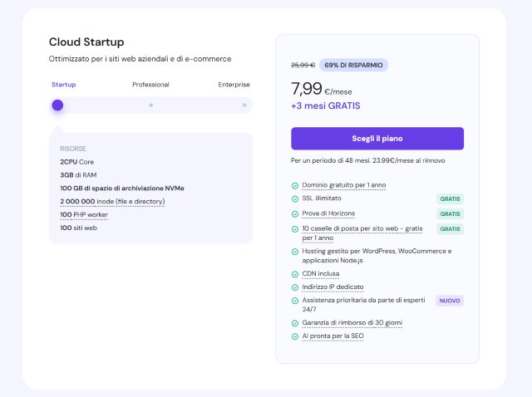Click checkmark icon next to Garanzia di rimborso

[x=295, y=322]
